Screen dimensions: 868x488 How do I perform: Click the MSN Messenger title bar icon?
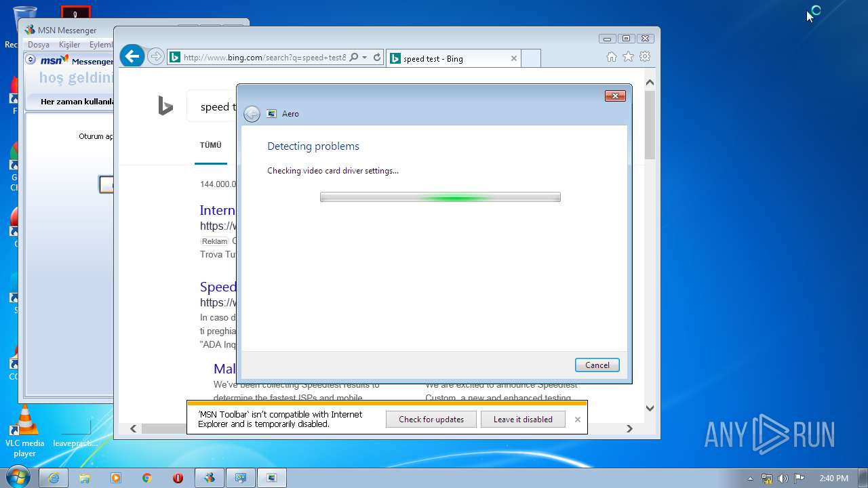pos(30,30)
